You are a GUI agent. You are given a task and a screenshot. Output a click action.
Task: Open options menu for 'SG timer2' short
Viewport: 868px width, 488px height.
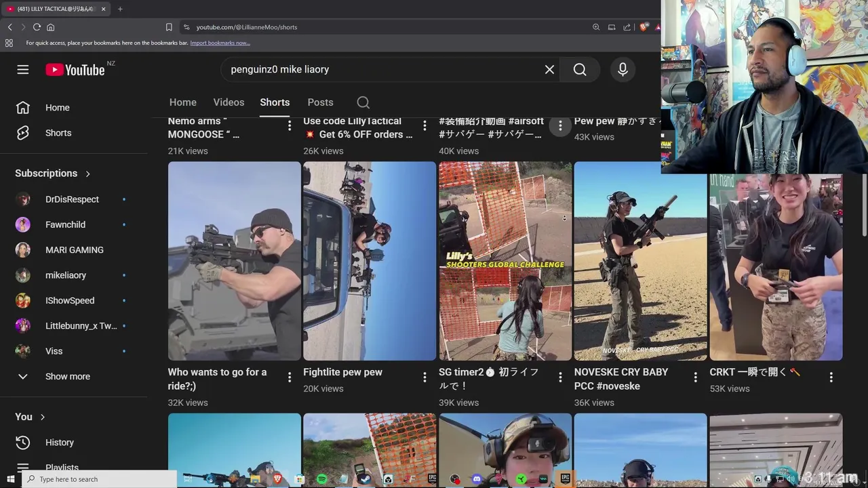[560, 377]
